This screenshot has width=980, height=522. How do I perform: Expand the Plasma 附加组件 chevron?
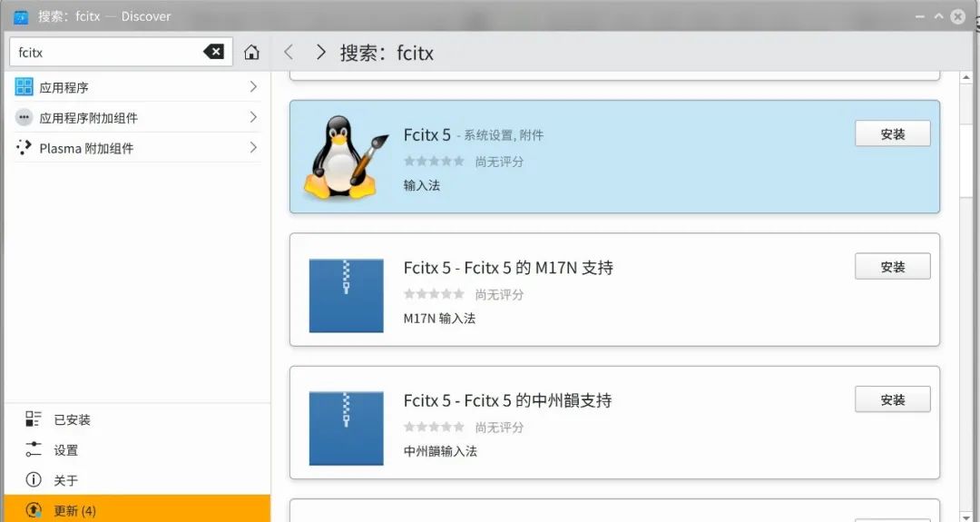(x=253, y=148)
